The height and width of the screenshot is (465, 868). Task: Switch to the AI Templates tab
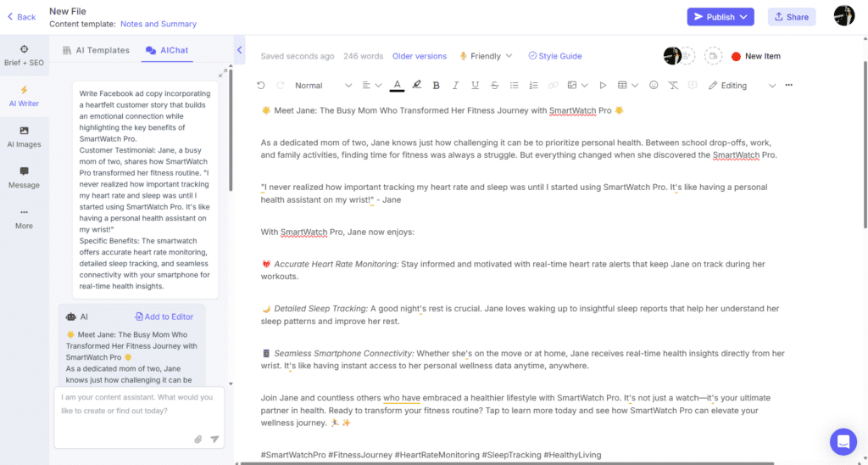[97, 50]
